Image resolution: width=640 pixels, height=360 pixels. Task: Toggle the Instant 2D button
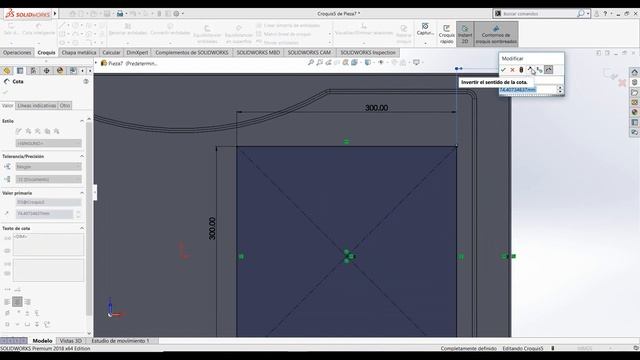(x=464, y=33)
